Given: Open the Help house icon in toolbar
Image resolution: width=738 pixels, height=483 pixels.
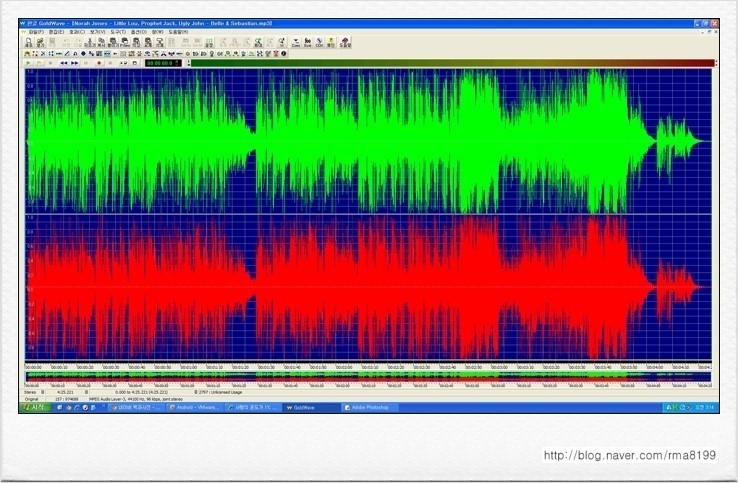Looking at the screenshot, I should (x=345, y=42).
